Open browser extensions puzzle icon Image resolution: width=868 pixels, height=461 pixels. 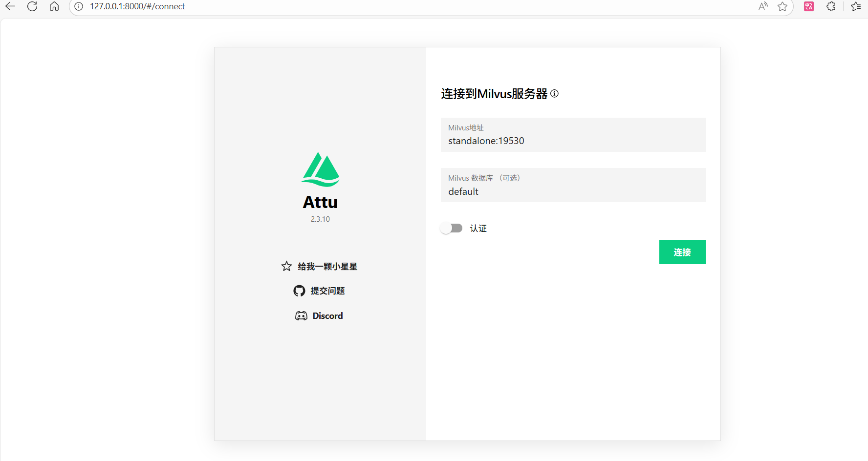(831, 6)
